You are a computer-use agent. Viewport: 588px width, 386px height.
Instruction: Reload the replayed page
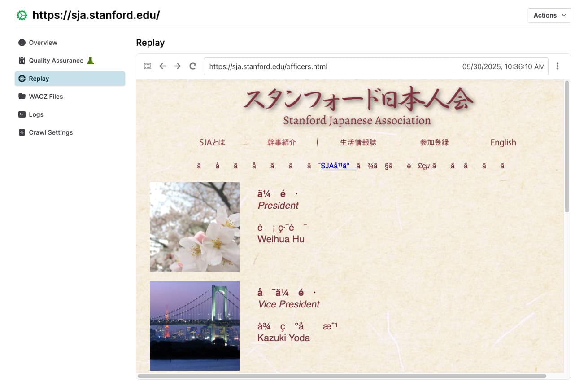[x=193, y=66]
